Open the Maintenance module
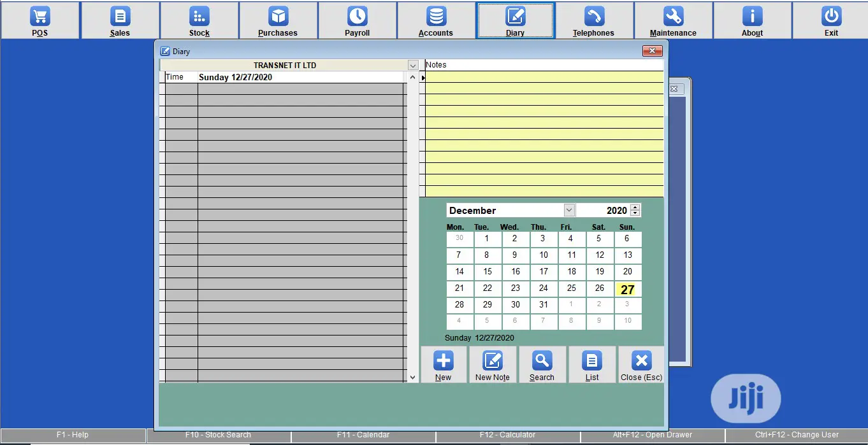The width and height of the screenshot is (868, 445). [x=673, y=20]
